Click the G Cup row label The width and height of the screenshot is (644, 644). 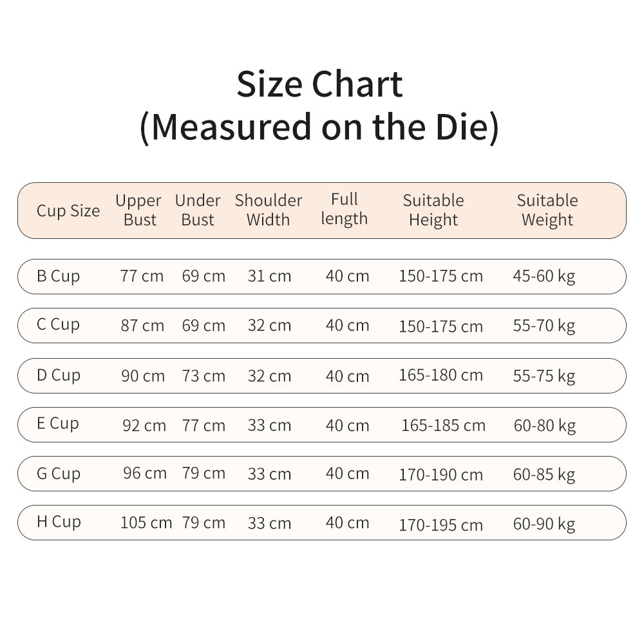59,474
